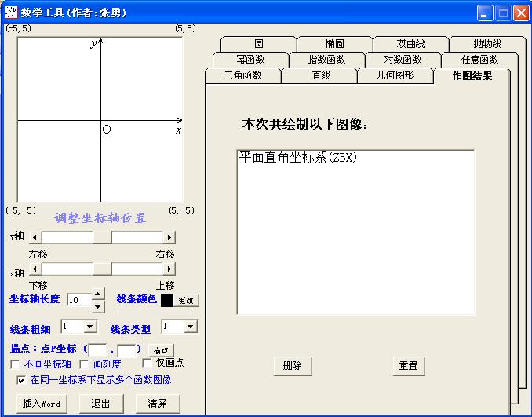Switch to the 直线 tab
The image size is (532, 417).
[319, 75]
